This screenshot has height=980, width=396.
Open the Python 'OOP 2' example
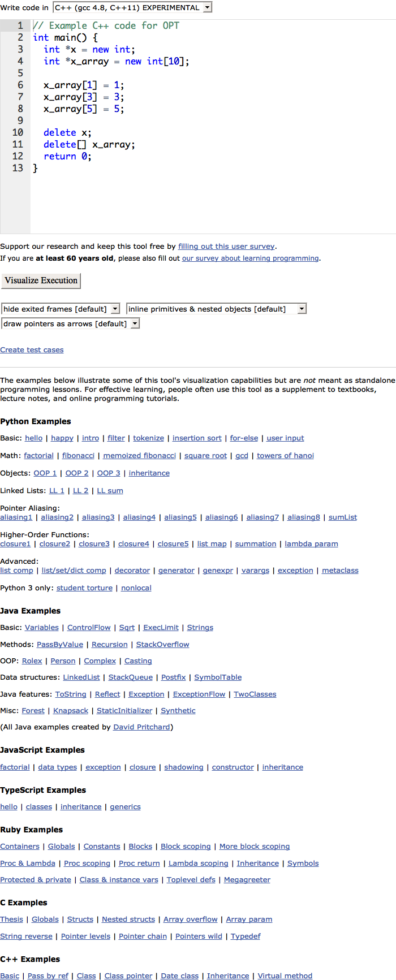click(x=77, y=473)
